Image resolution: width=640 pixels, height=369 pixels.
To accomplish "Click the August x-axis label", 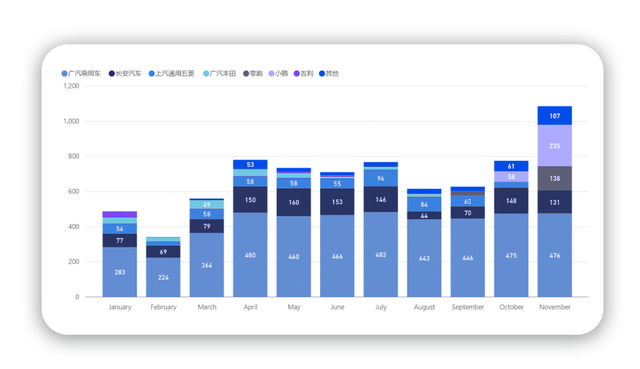I will 424,307.
